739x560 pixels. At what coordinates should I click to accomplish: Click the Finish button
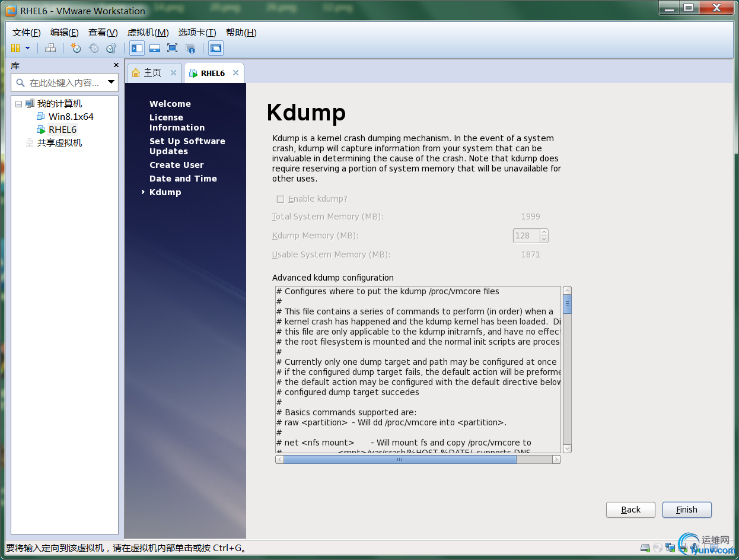(687, 510)
